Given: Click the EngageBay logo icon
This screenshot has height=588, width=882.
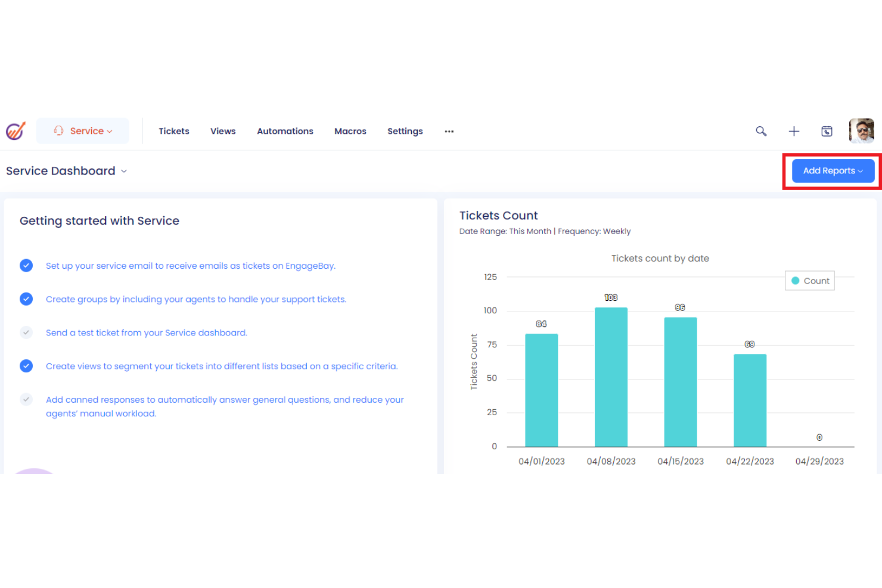Looking at the screenshot, I should 15,130.
